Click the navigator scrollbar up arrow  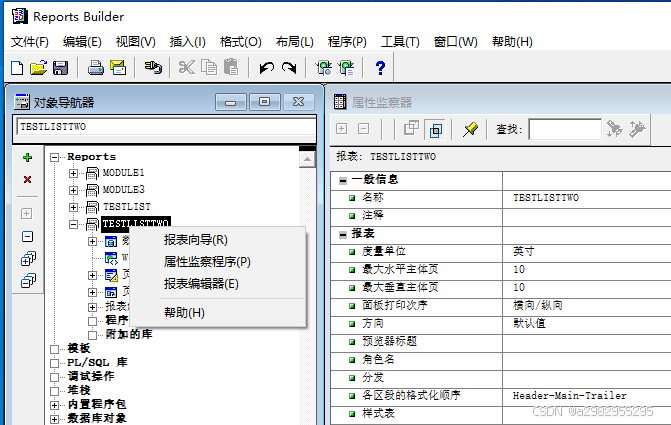(307, 160)
